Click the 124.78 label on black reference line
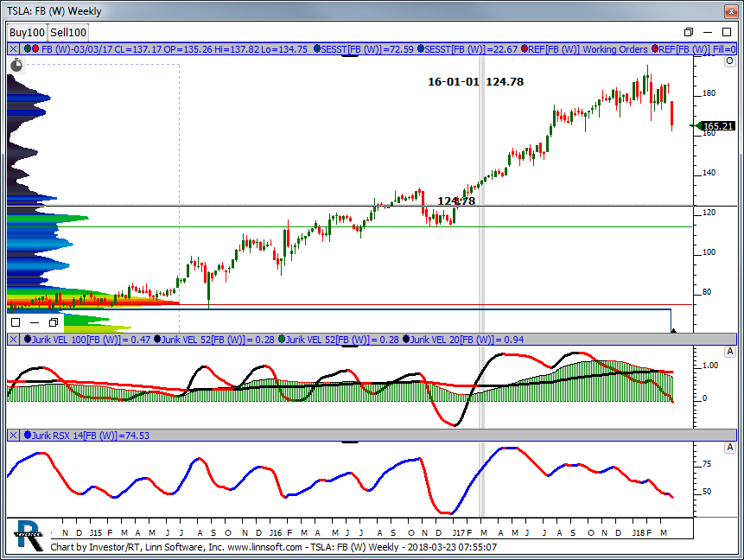 pyautogui.click(x=456, y=201)
